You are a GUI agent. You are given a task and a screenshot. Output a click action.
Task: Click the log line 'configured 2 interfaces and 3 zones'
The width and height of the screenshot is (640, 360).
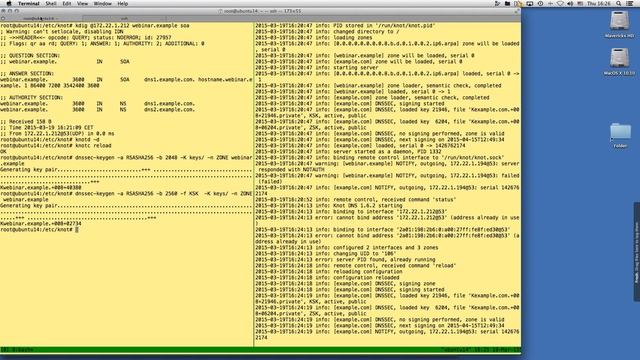[347, 248]
